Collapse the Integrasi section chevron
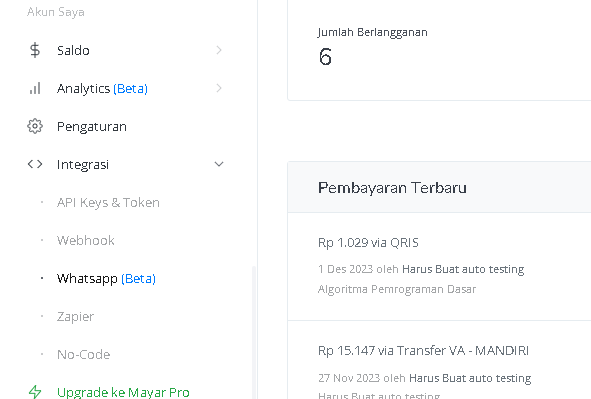Screen dimensions: 591x399 pyautogui.click(x=219, y=164)
